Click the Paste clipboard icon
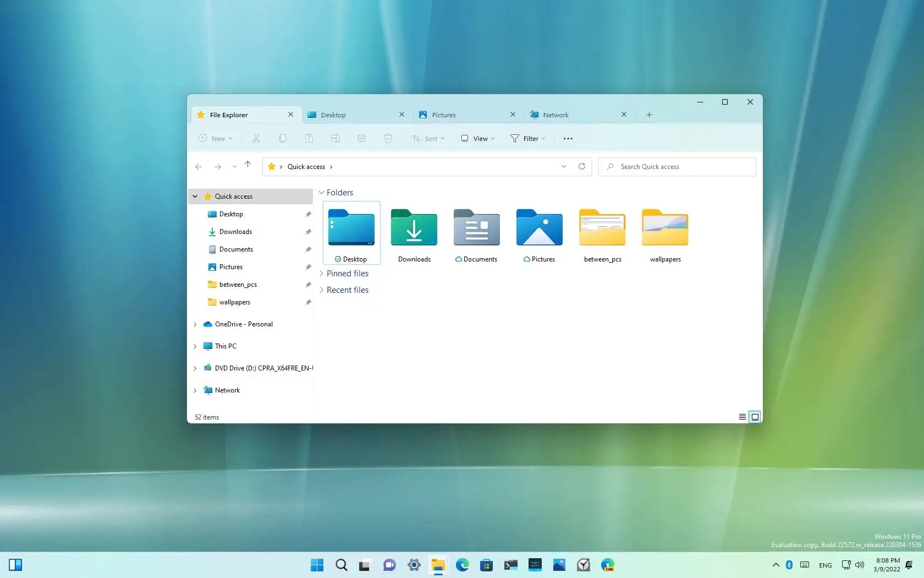 click(x=309, y=139)
